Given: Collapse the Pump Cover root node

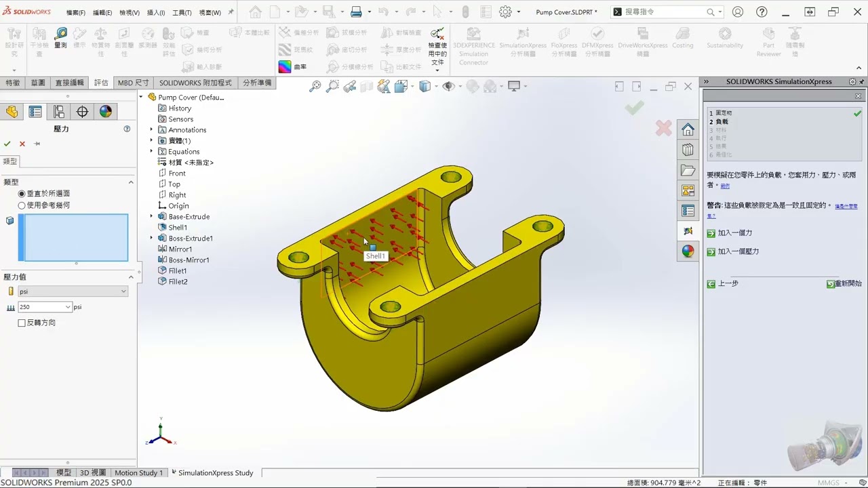Looking at the screenshot, I should point(142,97).
